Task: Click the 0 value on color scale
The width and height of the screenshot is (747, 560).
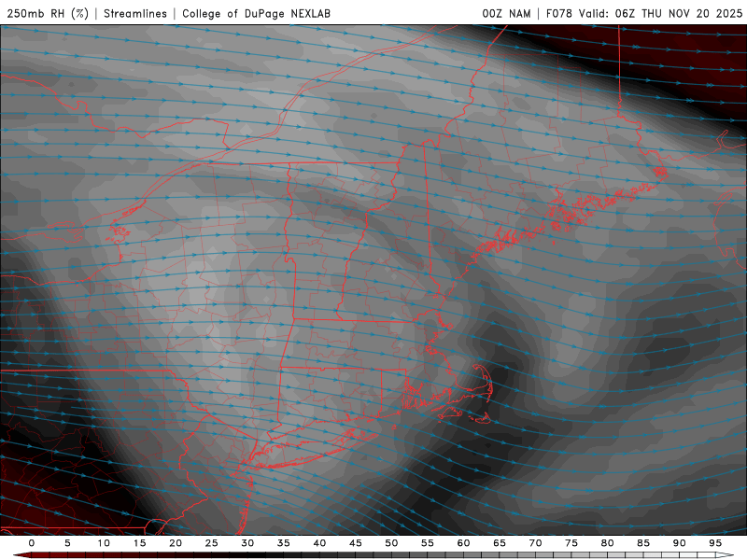Action: point(32,543)
